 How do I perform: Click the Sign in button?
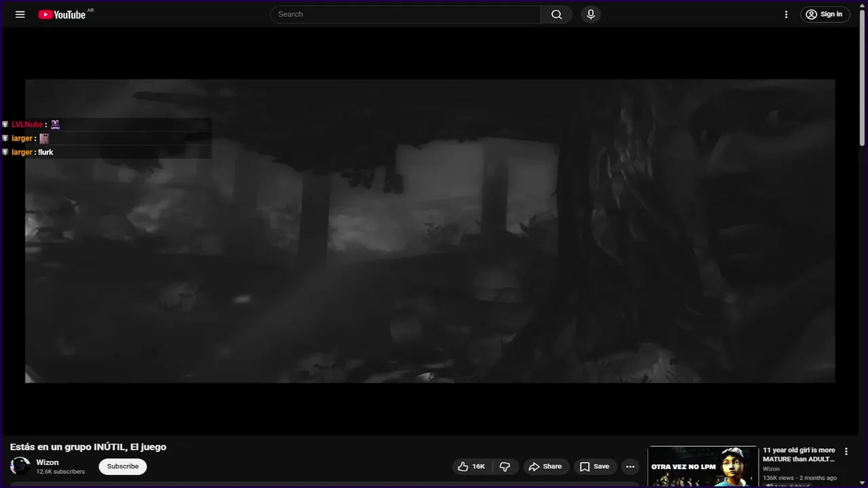point(825,14)
